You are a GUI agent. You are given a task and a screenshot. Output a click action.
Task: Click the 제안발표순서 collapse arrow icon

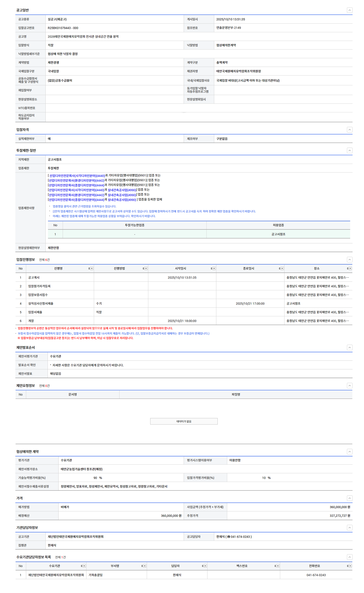pos(349,348)
